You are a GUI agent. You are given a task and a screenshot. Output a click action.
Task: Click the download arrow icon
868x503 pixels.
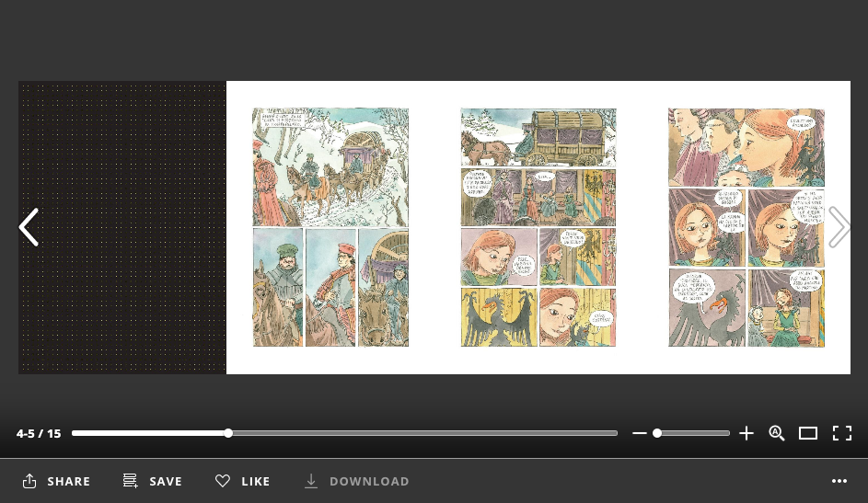tap(311, 481)
